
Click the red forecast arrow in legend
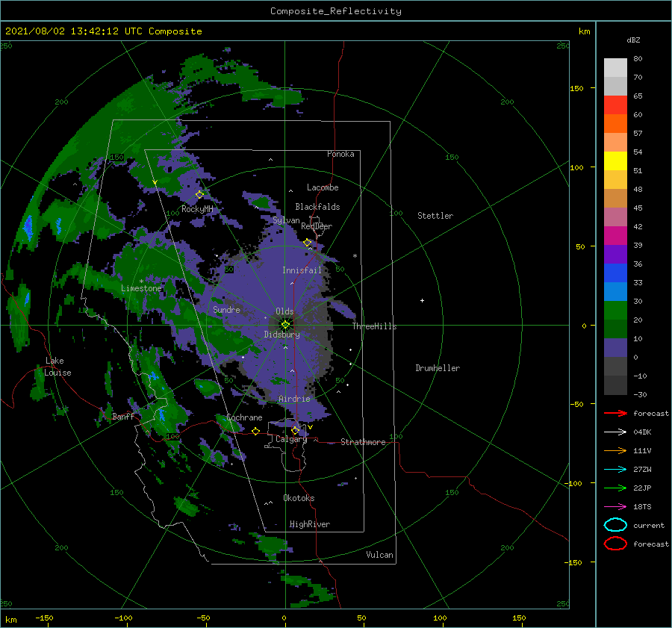(x=615, y=413)
